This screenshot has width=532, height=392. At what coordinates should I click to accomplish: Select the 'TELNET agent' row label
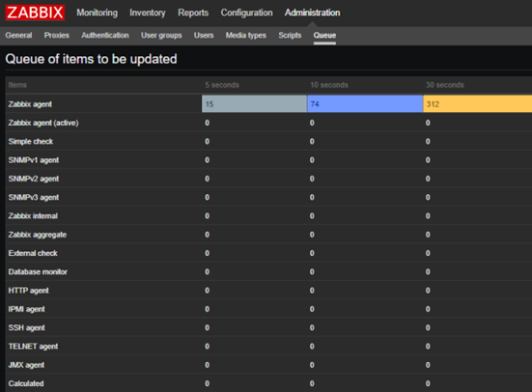33,347
